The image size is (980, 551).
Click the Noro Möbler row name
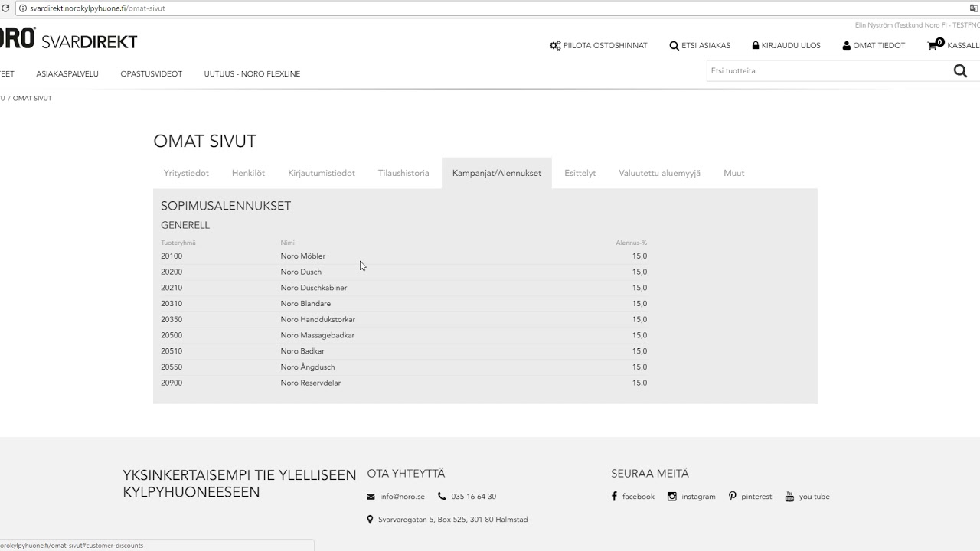coord(303,256)
